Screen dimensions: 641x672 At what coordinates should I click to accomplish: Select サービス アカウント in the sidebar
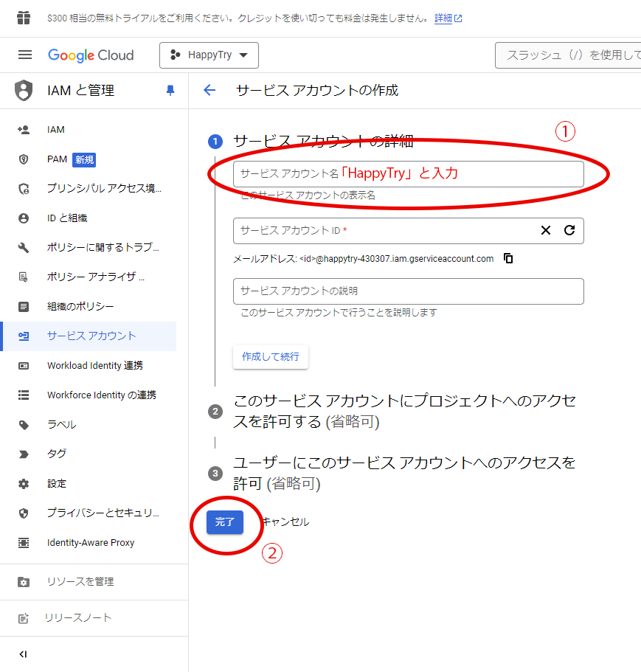(91, 336)
